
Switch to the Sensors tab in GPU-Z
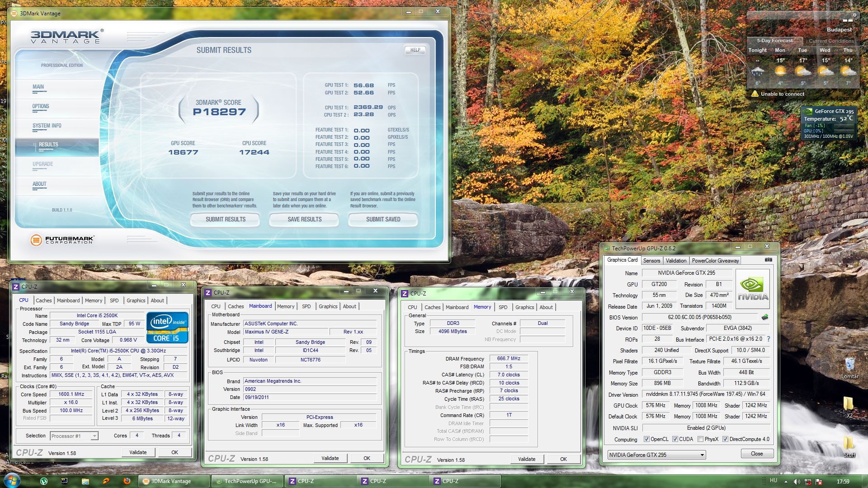651,261
